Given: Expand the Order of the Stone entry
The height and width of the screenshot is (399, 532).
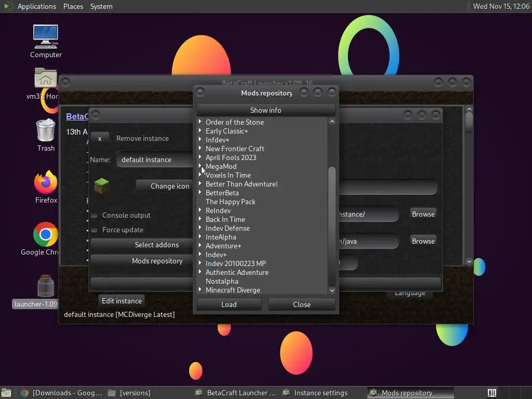Looking at the screenshot, I should click(x=200, y=122).
